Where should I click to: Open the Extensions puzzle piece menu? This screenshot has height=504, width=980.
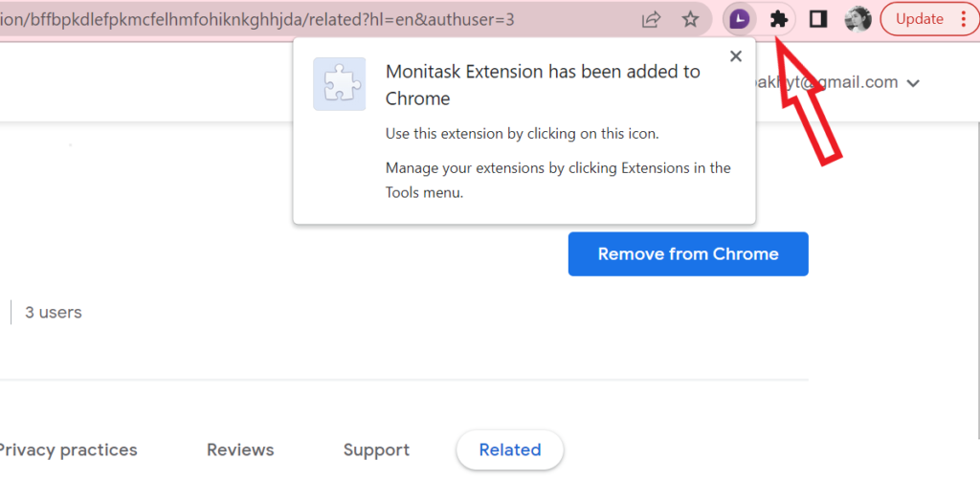[x=779, y=19]
